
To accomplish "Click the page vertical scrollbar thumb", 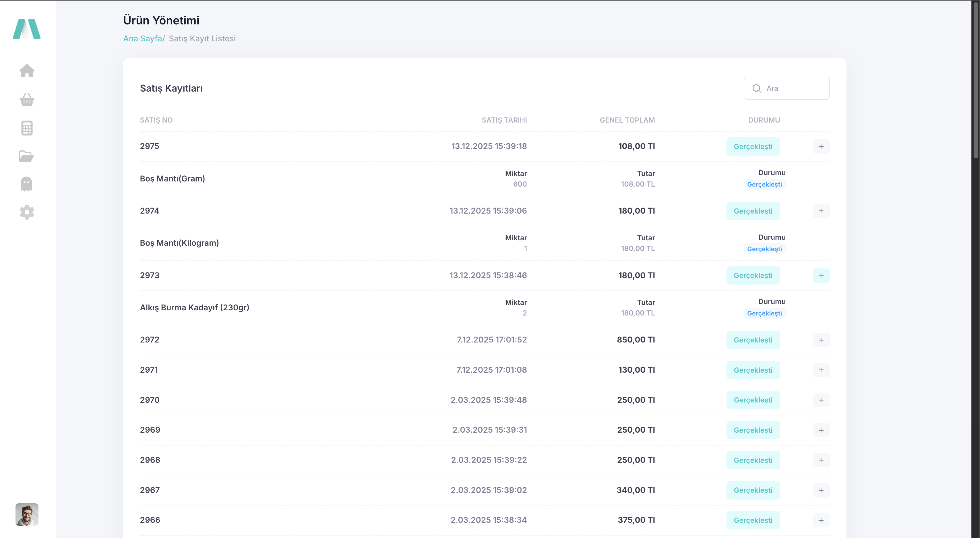I will [x=976, y=80].
